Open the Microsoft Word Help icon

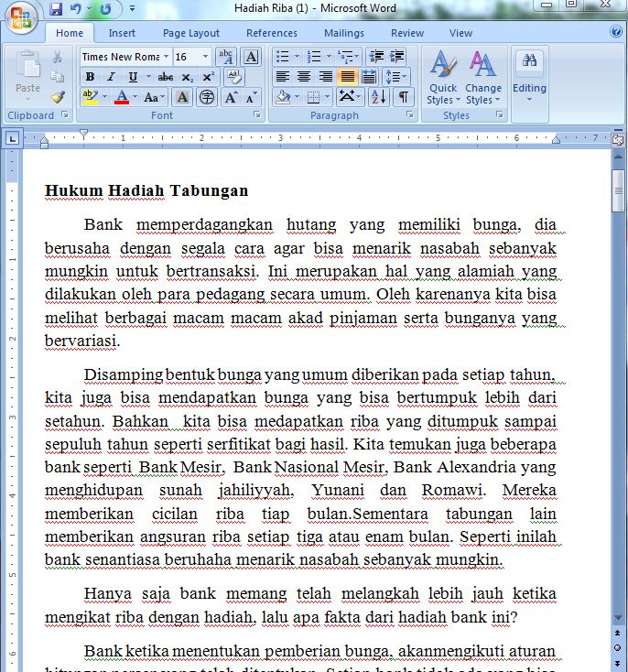[x=616, y=32]
